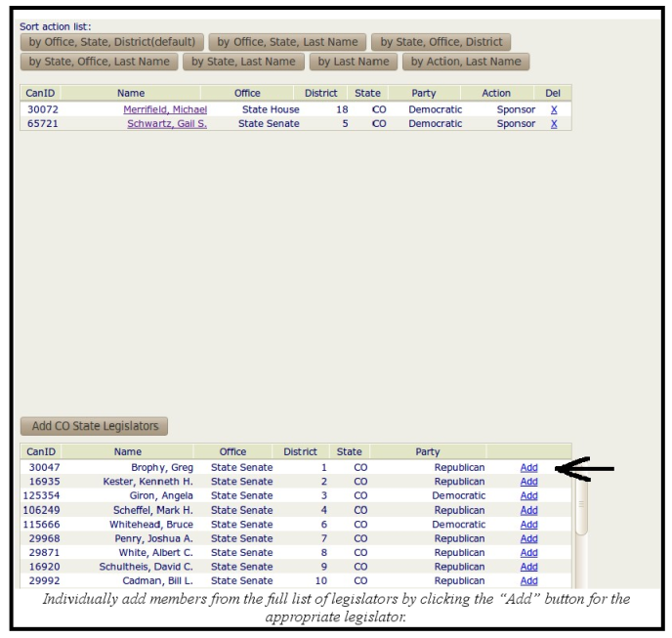Sort by Action, Last Name

pyautogui.click(x=466, y=62)
